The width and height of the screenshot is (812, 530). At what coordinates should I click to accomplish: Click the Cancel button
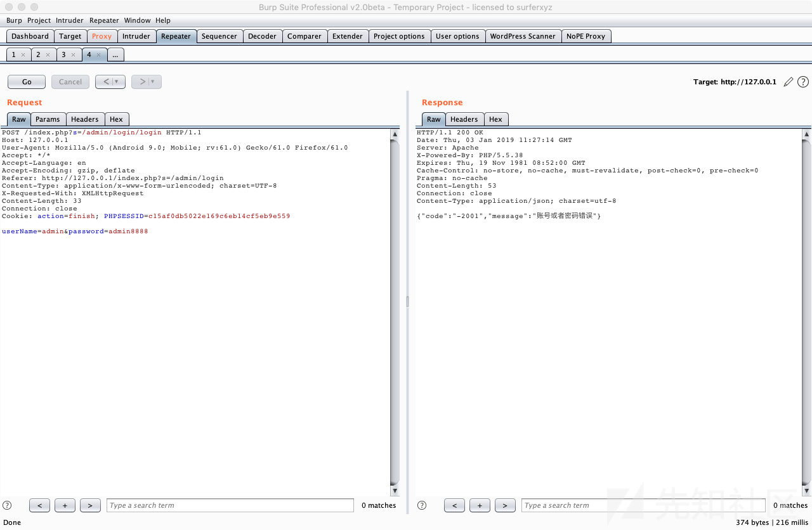pyautogui.click(x=70, y=82)
